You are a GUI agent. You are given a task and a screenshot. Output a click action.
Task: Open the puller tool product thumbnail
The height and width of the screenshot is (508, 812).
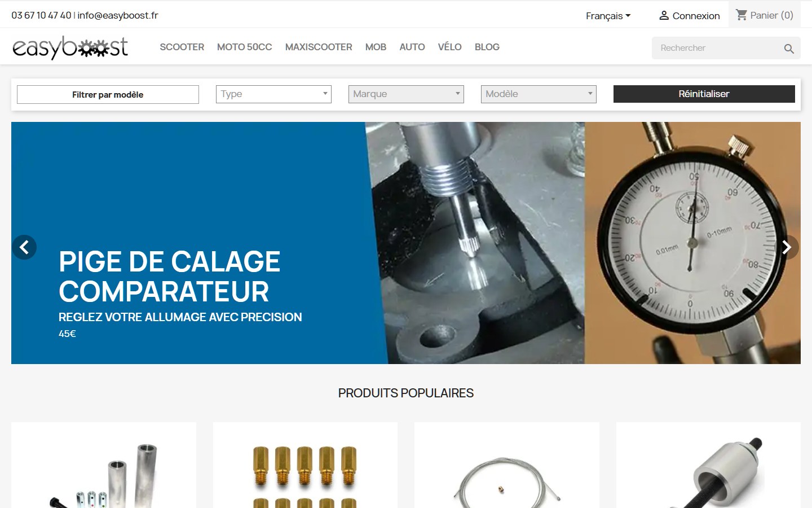tap(708, 466)
